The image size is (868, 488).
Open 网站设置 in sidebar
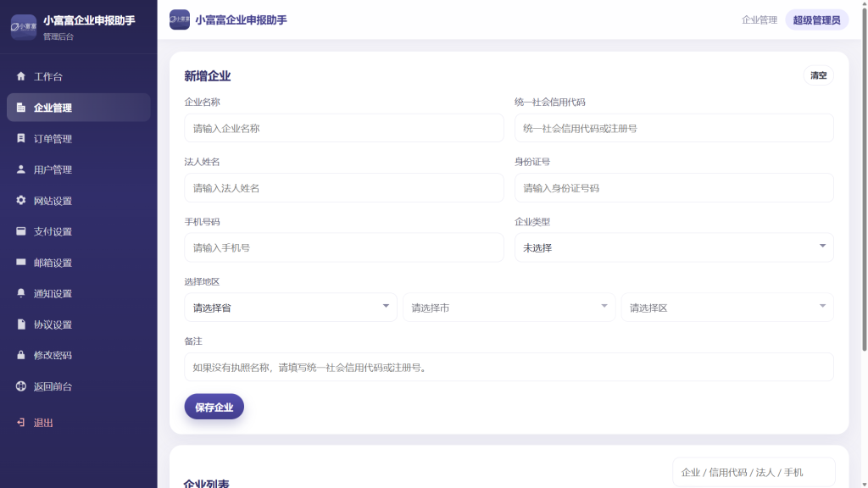click(79, 200)
